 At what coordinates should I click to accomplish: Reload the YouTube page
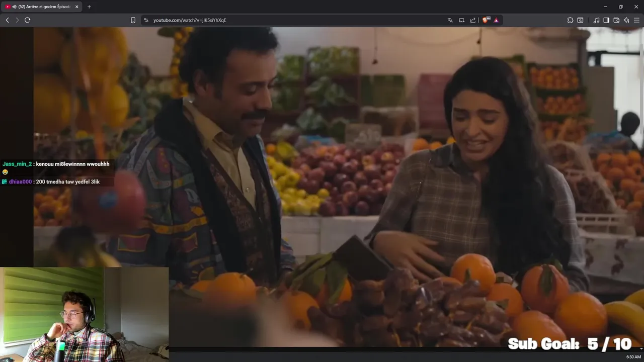(27, 20)
